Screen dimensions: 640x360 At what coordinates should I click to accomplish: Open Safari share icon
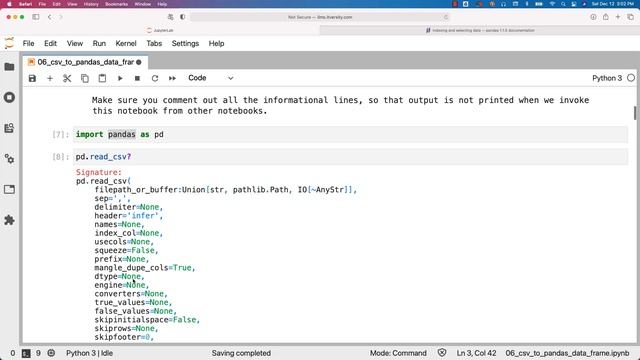606,17
